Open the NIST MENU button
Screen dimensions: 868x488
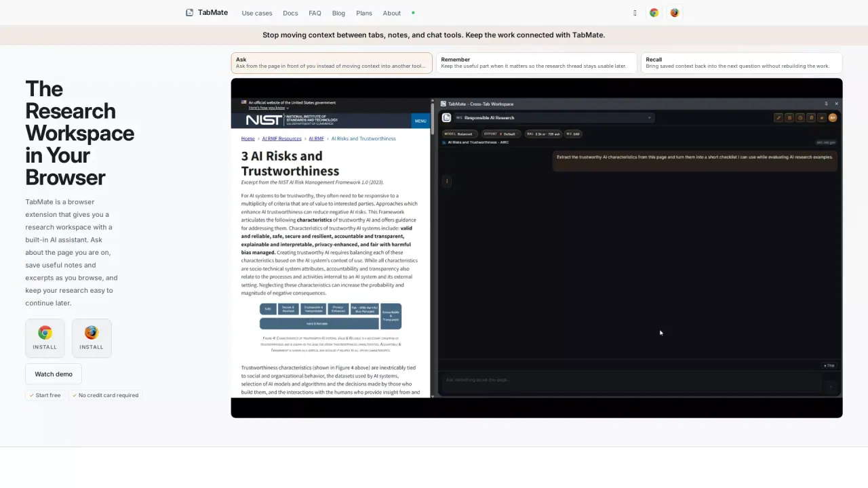[420, 121]
